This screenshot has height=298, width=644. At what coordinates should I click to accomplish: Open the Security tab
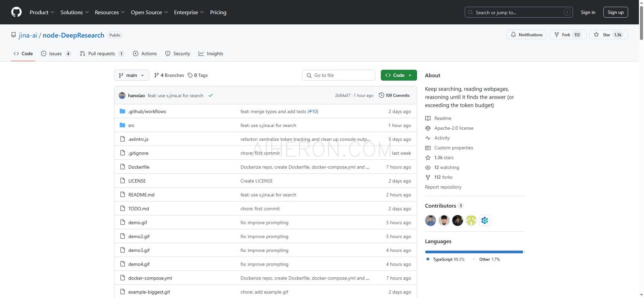point(178,54)
